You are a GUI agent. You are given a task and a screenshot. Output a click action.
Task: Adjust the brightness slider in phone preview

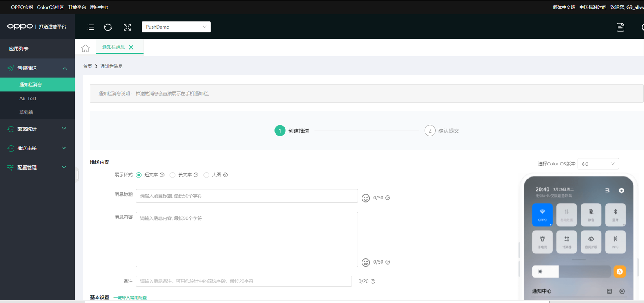click(571, 271)
